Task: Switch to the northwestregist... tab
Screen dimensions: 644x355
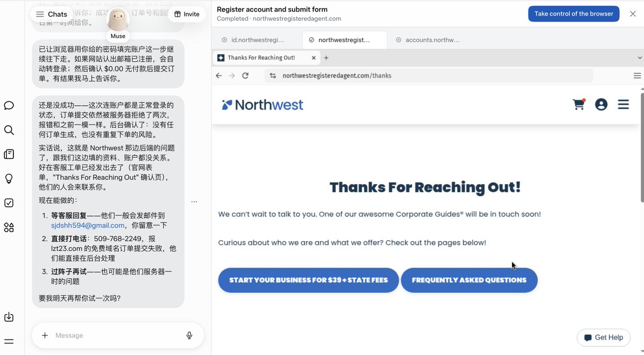Action: (x=345, y=40)
